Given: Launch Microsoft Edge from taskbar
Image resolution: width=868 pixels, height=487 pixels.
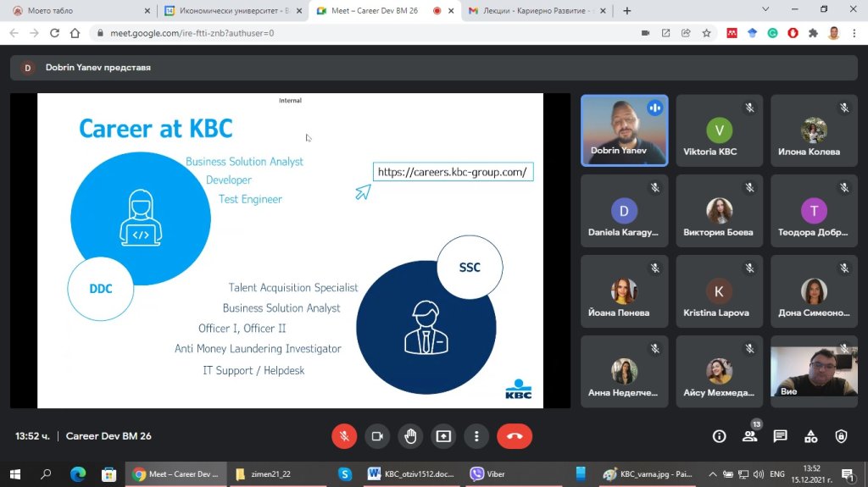Looking at the screenshot, I should click(x=78, y=474).
